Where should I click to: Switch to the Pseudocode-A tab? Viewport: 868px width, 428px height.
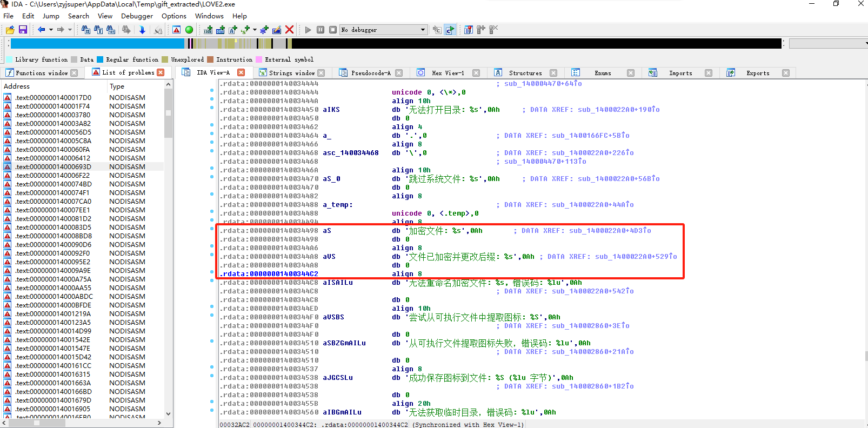coord(371,73)
